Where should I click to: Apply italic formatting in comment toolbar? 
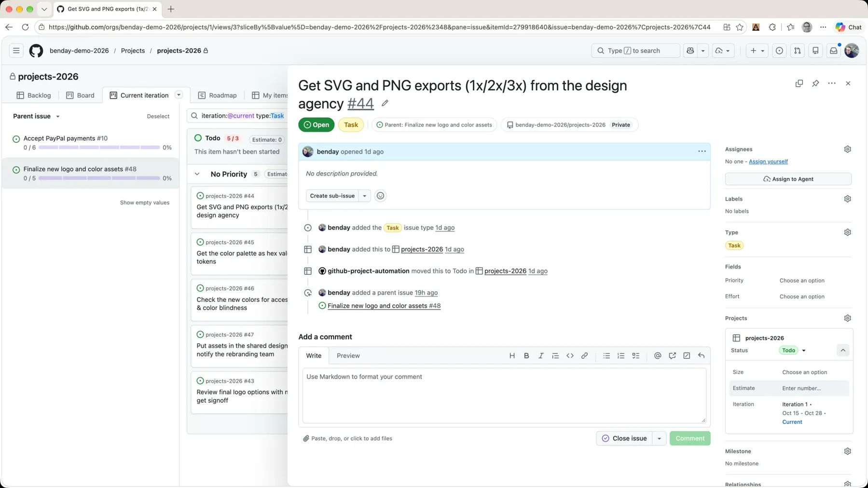(x=541, y=356)
